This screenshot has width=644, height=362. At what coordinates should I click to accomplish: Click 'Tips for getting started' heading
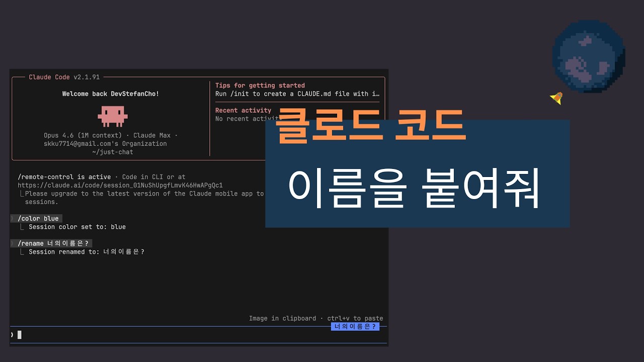(x=260, y=85)
